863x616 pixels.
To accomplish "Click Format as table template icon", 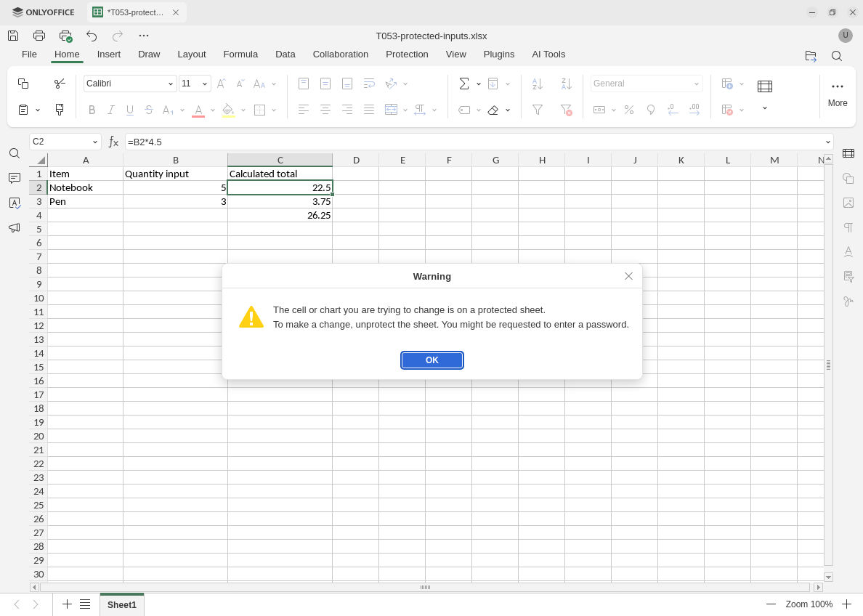I will click(764, 86).
